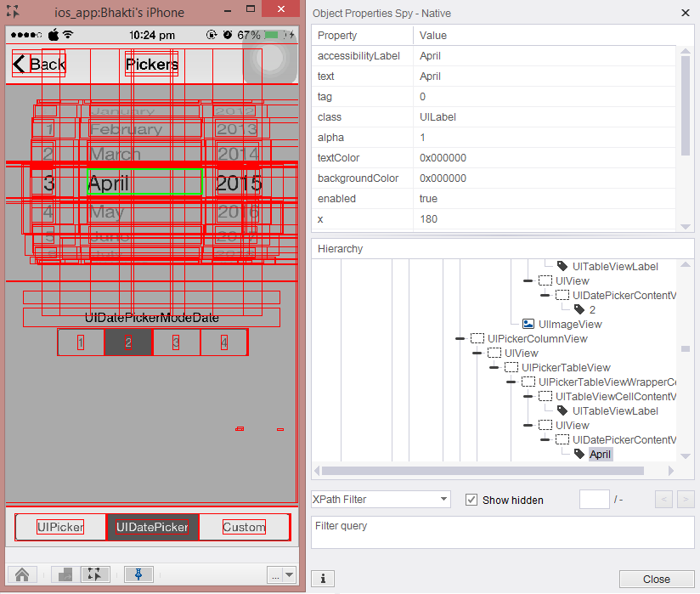Switch to the Custom tab

244,527
